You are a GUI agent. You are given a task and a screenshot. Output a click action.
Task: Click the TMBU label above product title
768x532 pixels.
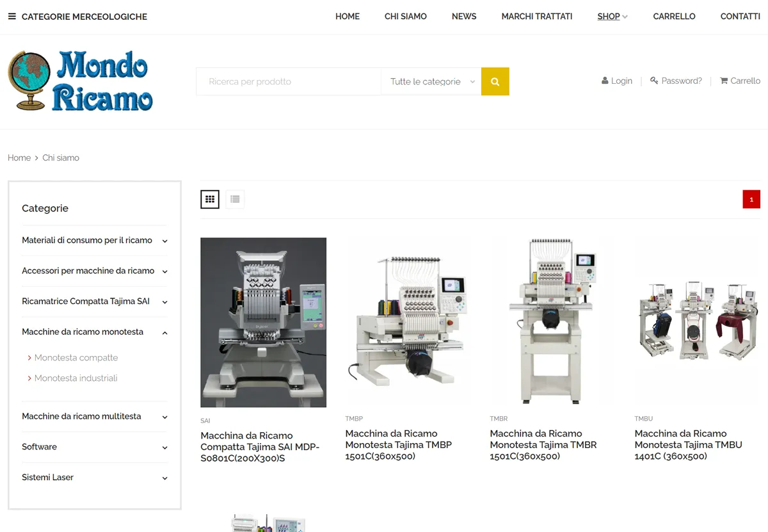644,419
